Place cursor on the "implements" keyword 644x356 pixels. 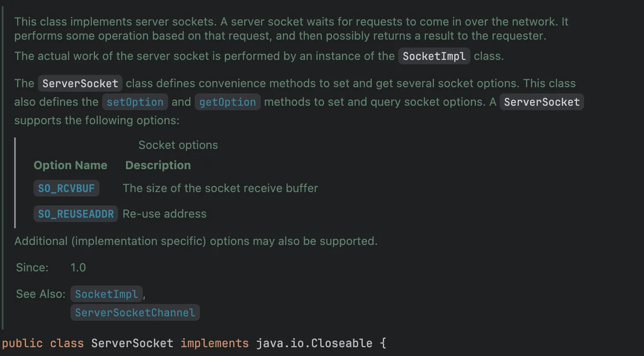click(215, 343)
